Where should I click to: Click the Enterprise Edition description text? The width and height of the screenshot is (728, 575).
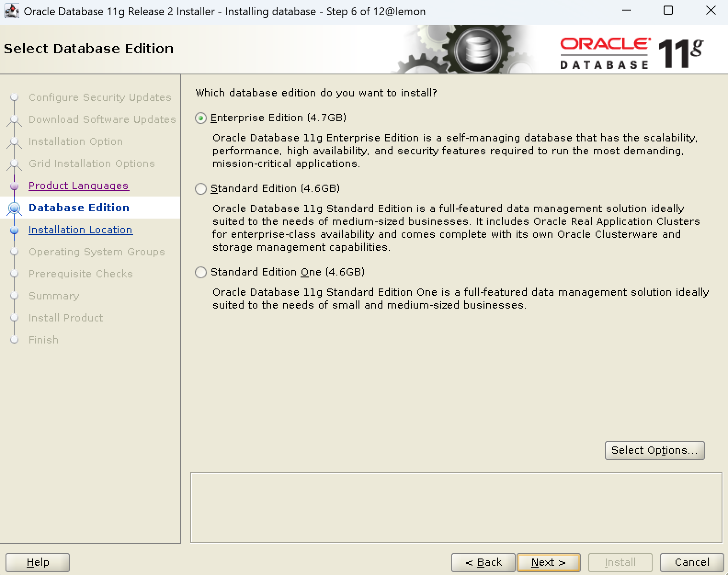[x=455, y=151]
